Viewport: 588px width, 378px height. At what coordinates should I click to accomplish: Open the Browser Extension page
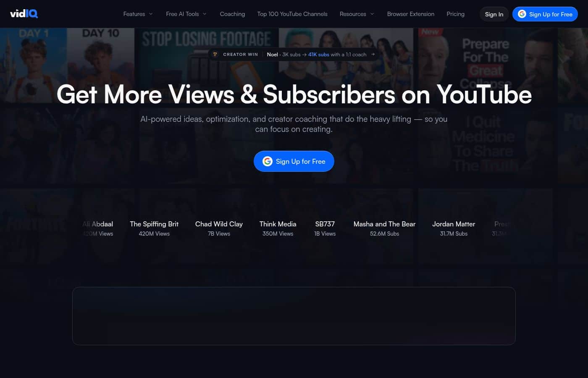point(411,14)
